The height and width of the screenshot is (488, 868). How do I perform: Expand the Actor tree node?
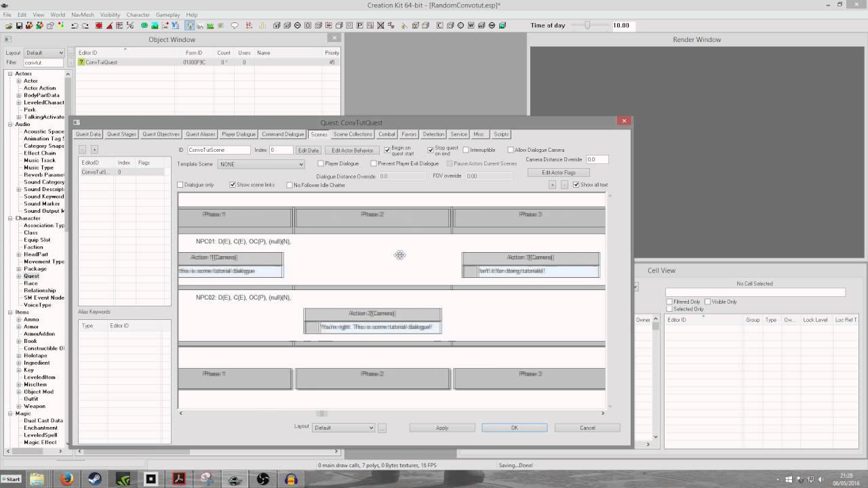pos(20,81)
